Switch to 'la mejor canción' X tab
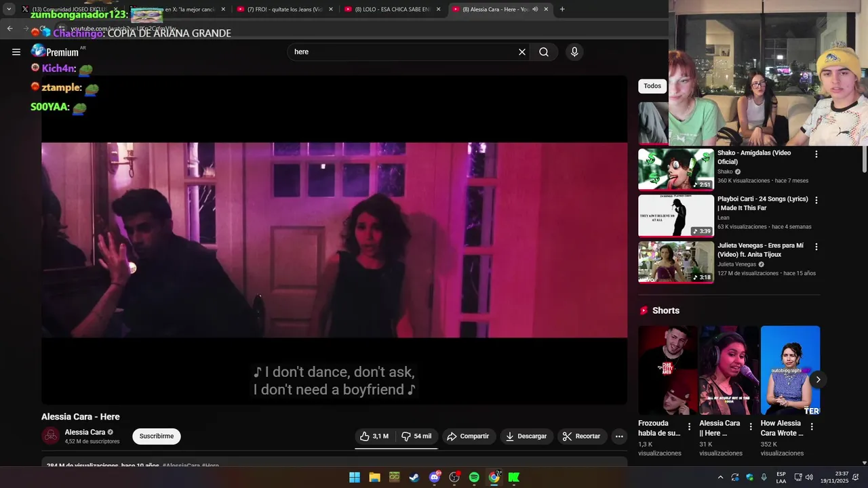 178,9
